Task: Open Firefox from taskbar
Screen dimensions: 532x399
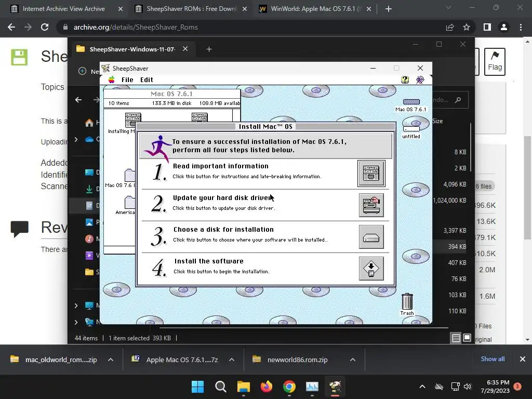Action: click(267, 387)
